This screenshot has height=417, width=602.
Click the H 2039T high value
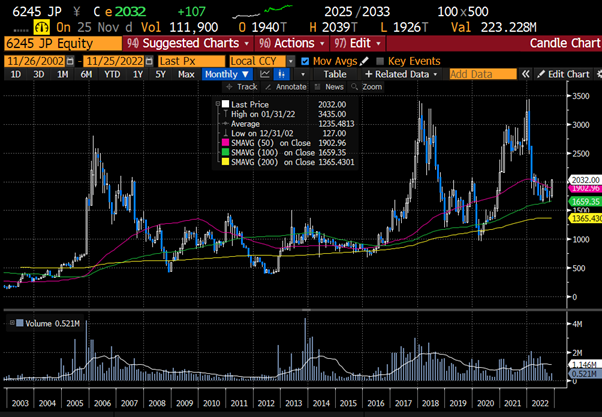(x=333, y=27)
